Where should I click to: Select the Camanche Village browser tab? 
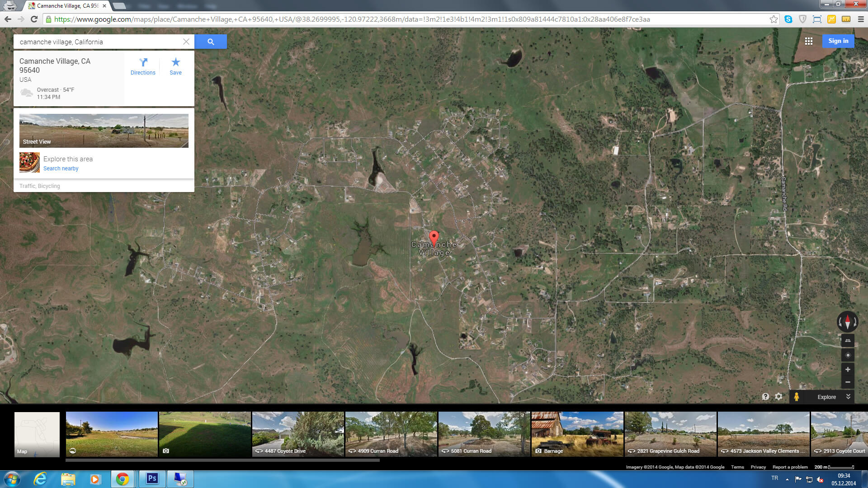point(68,6)
